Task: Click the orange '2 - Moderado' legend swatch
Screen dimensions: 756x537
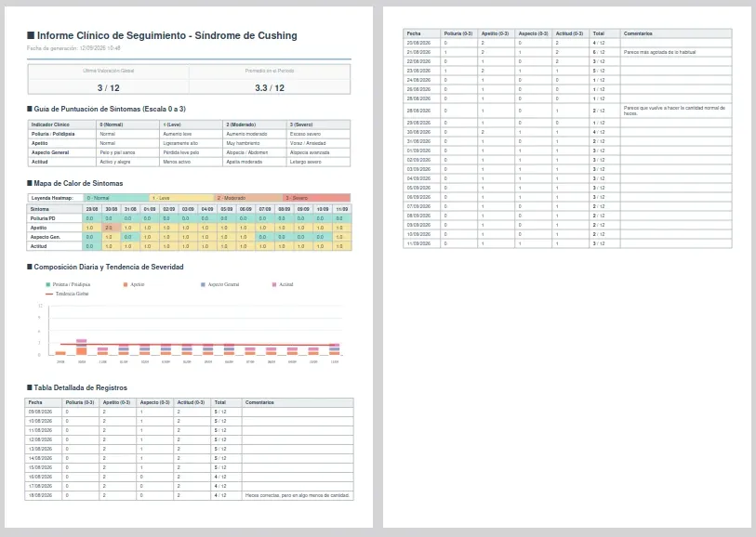Action: coord(249,198)
